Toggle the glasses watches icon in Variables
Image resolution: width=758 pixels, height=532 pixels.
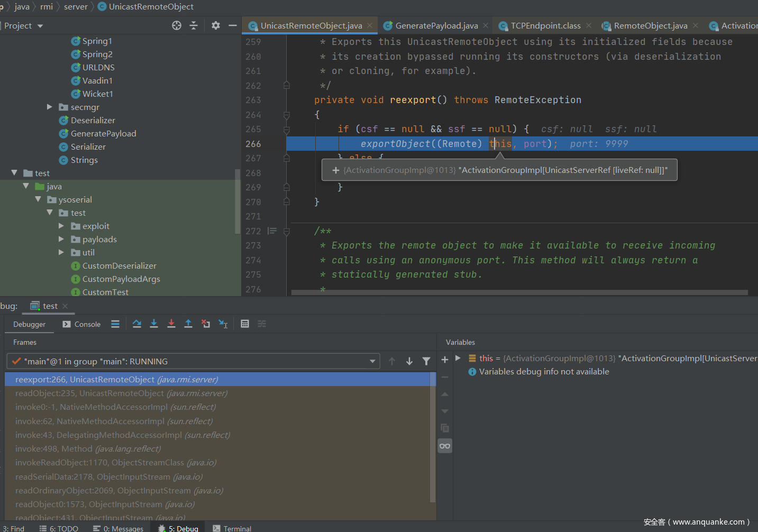[x=445, y=446]
